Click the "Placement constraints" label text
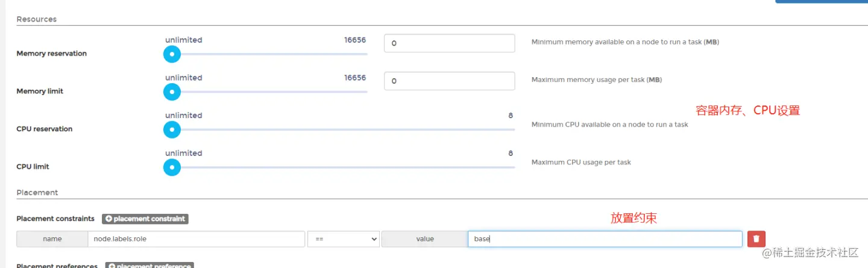 55,219
